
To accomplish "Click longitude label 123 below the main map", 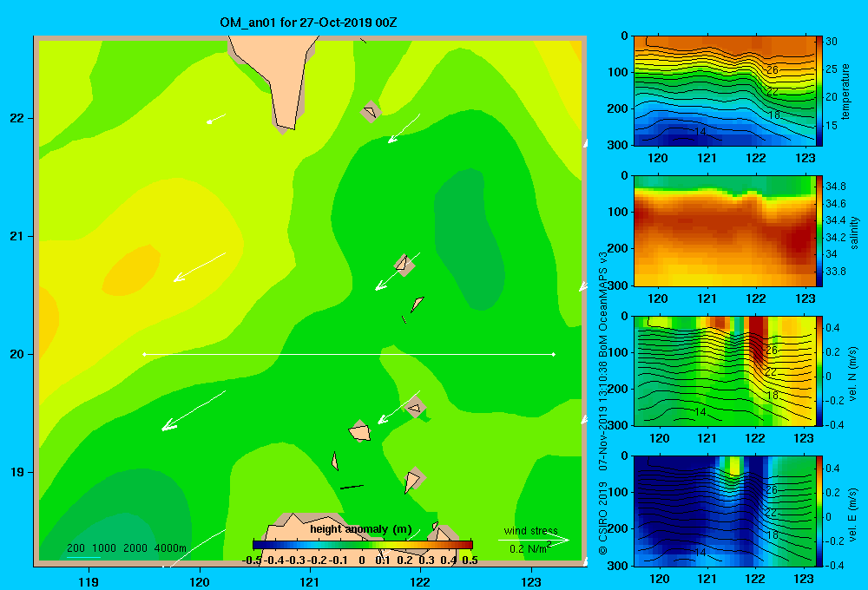I will [531, 581].
